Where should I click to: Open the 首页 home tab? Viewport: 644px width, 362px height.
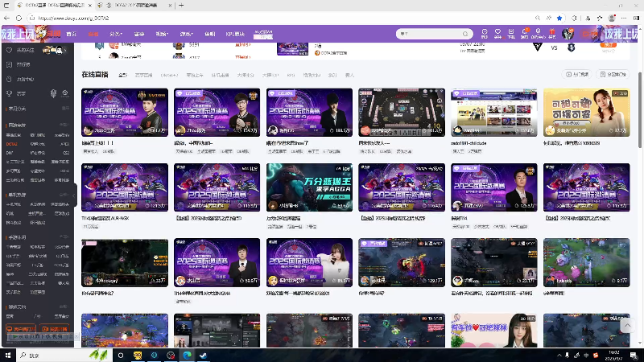(x=72, y=34)
